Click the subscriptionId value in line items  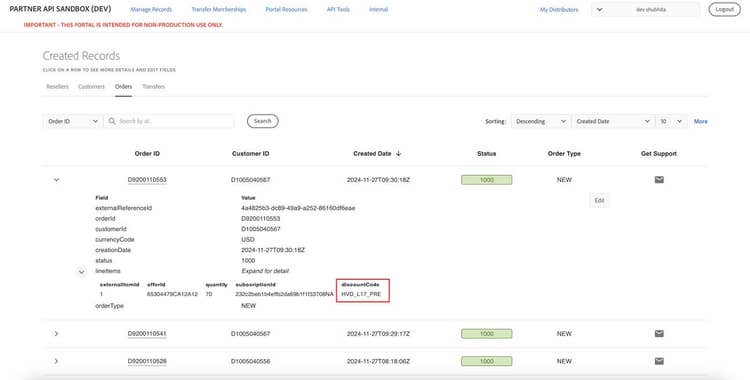pyautogui.click(x=284, y=294)
